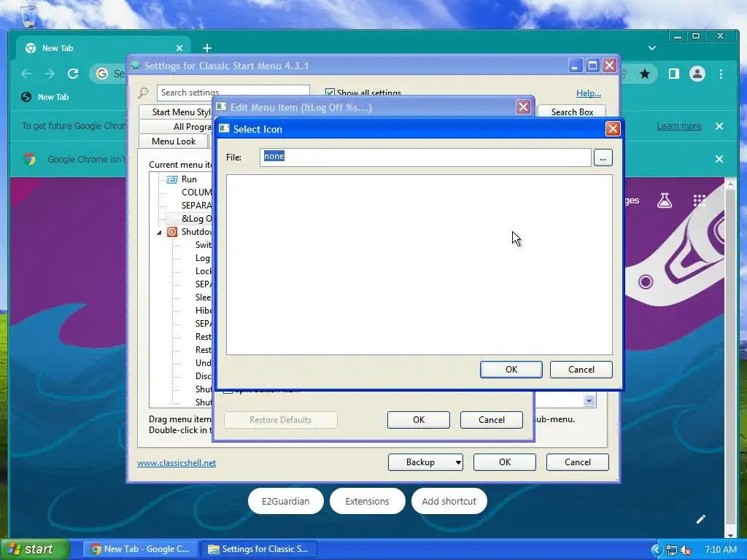Click the Shutdown power icon in tree
747x560 pixels.
coord(172,232)
